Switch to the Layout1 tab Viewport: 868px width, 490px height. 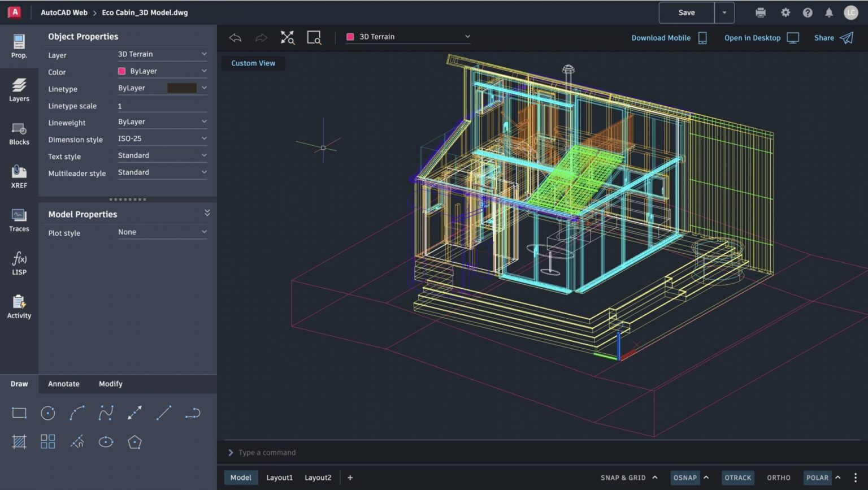coord(279,478)
